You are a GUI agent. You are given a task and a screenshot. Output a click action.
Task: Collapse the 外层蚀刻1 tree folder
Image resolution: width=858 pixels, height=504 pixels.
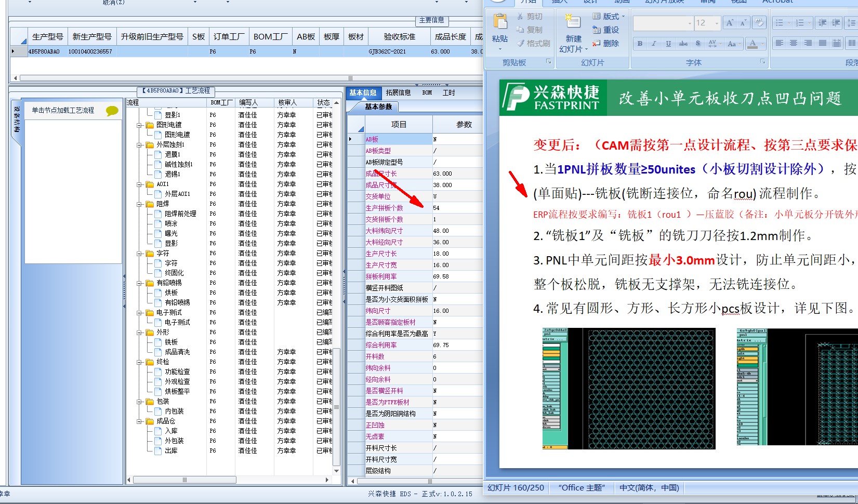point(139,145)
